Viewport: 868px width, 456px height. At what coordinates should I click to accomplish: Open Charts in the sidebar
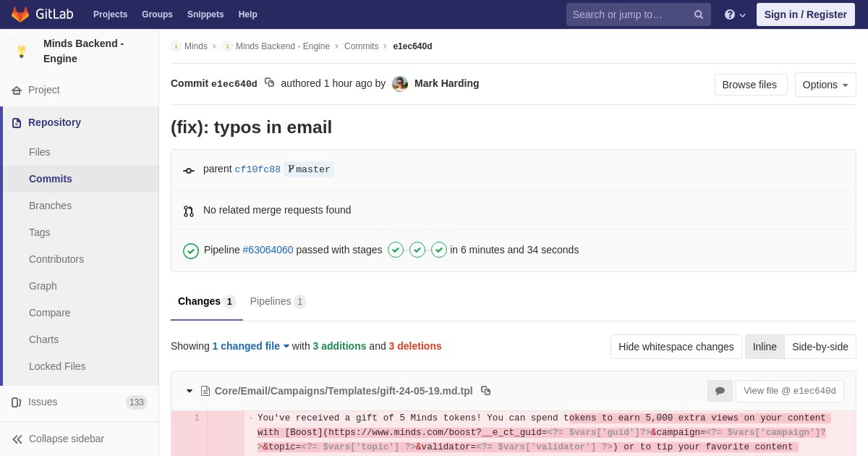pos(80,339)
